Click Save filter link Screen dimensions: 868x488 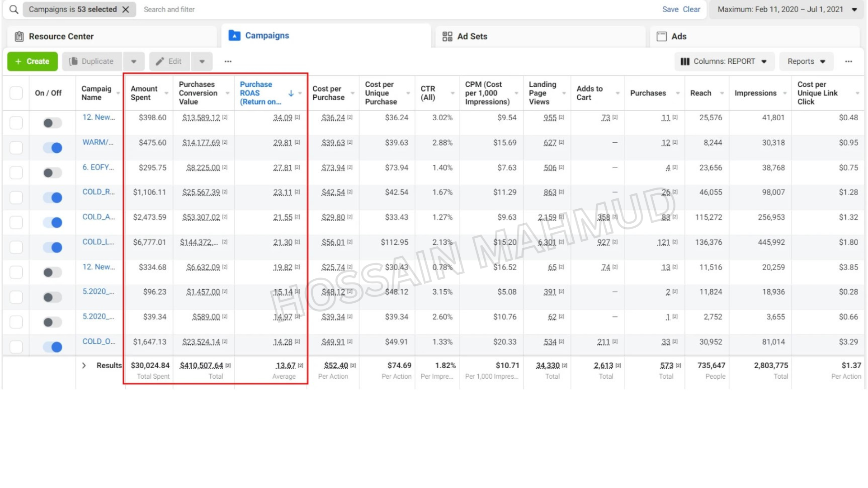click(x=670, y=9)
